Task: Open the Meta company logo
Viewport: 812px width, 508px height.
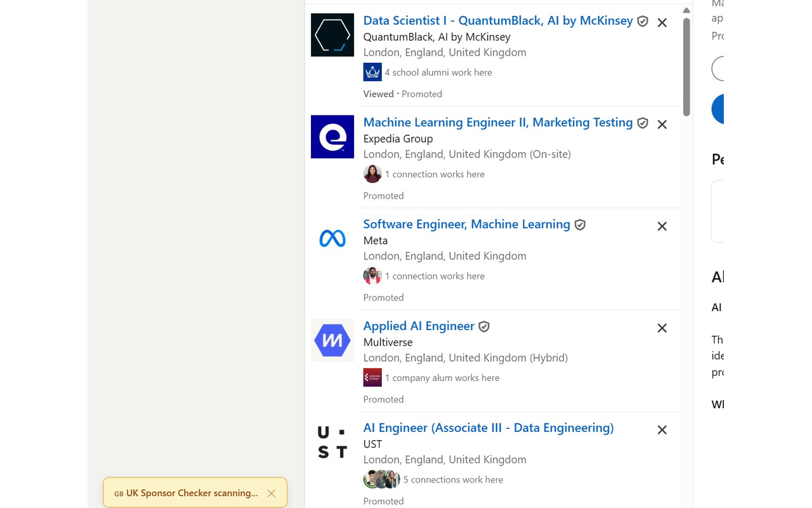Action: (332, 238)
